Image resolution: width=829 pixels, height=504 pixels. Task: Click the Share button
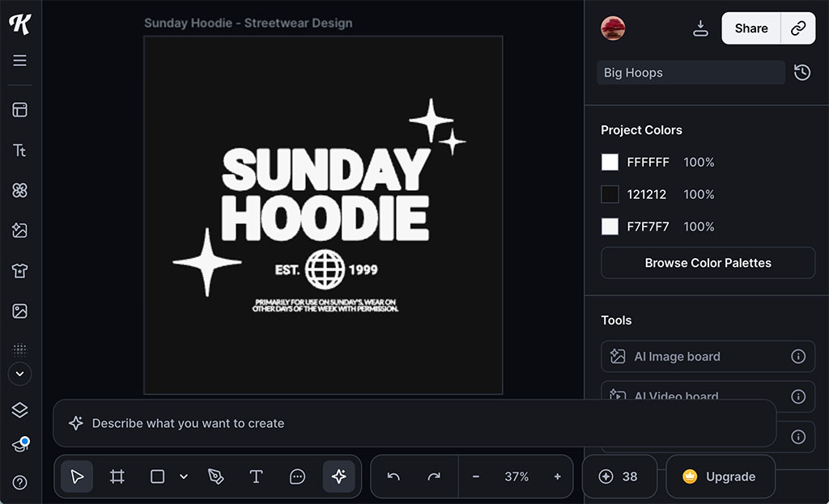750,28
